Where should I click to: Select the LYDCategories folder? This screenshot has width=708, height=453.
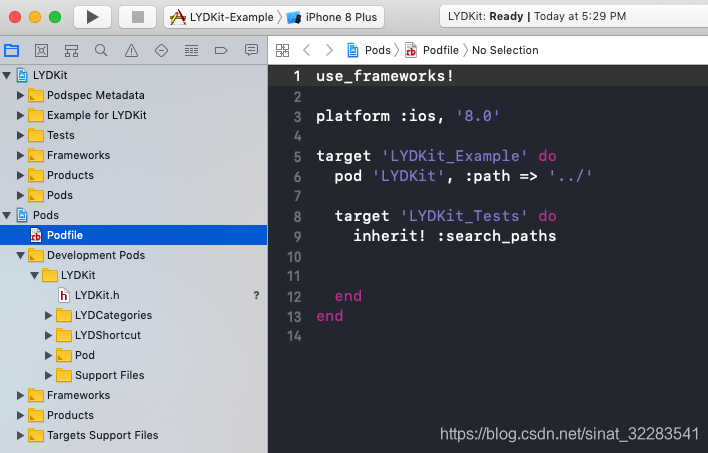point(134,315)
